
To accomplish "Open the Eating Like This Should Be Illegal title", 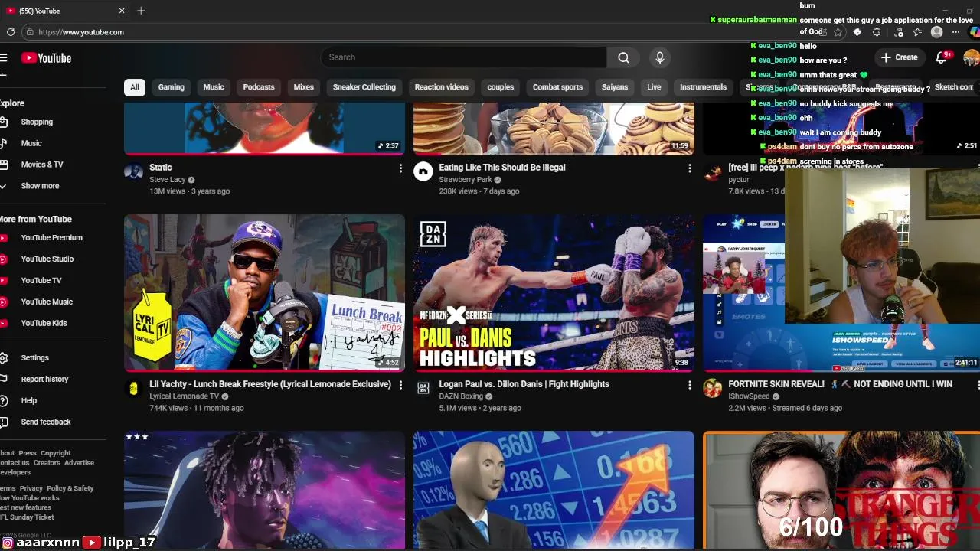I will pyautogui.click(x=501, y=168).
